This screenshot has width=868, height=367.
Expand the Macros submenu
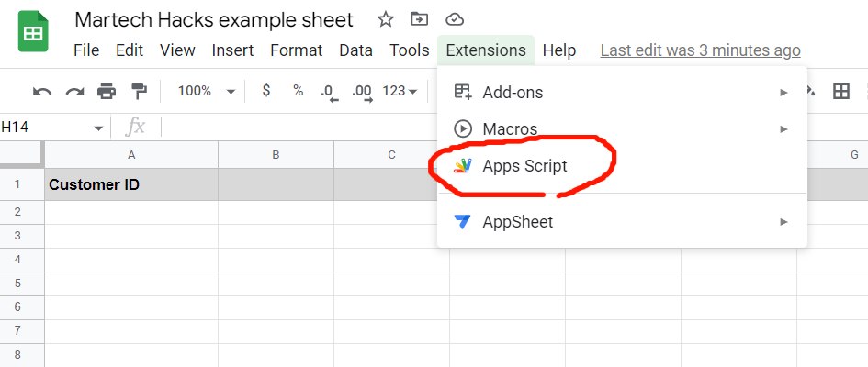(x=622, y=129)
